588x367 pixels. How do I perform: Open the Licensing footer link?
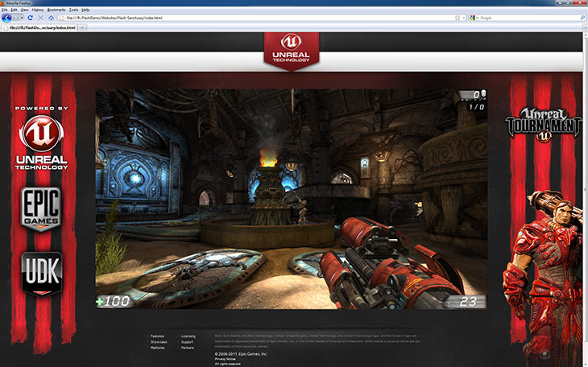(x=188, y=336)
